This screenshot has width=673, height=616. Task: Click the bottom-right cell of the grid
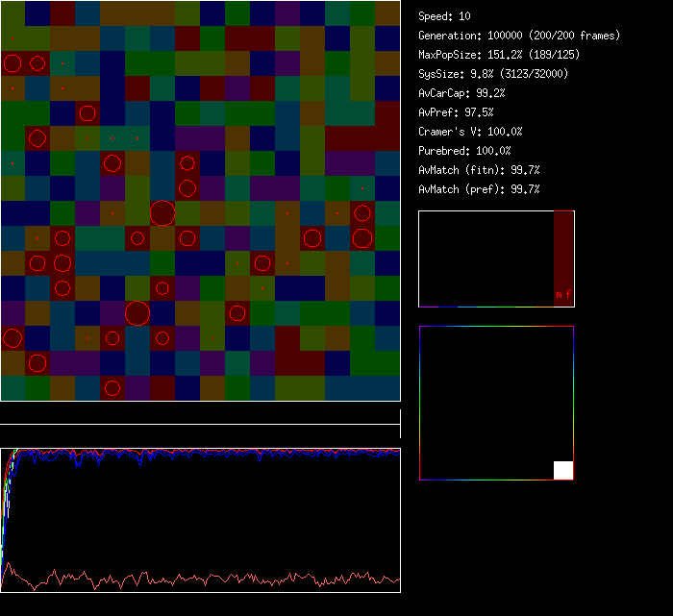tap(387, 388)
